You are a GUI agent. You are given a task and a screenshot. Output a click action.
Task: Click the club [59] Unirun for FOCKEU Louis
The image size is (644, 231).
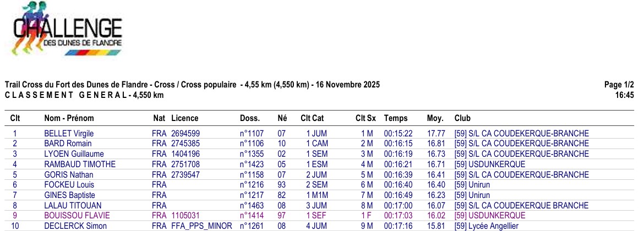(x=472, y=185)
